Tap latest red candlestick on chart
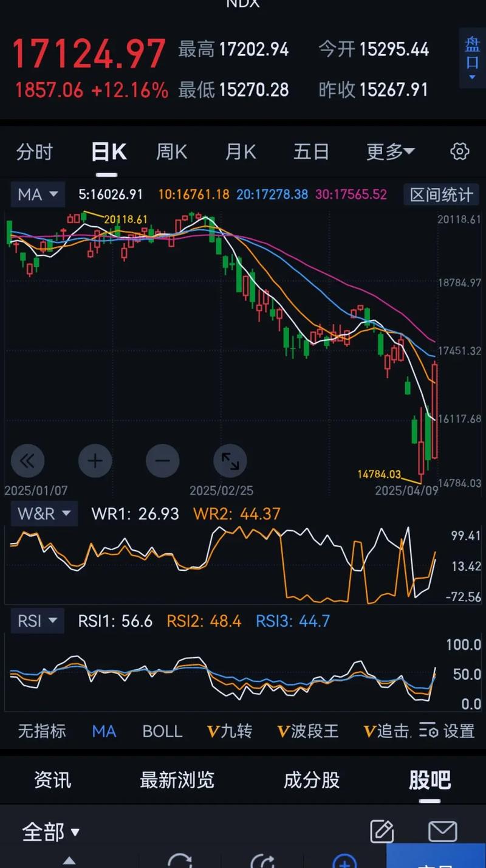Image resolution: width=486 pixels, height=868 pixels. pyautogui.click(x=435, y=410)
